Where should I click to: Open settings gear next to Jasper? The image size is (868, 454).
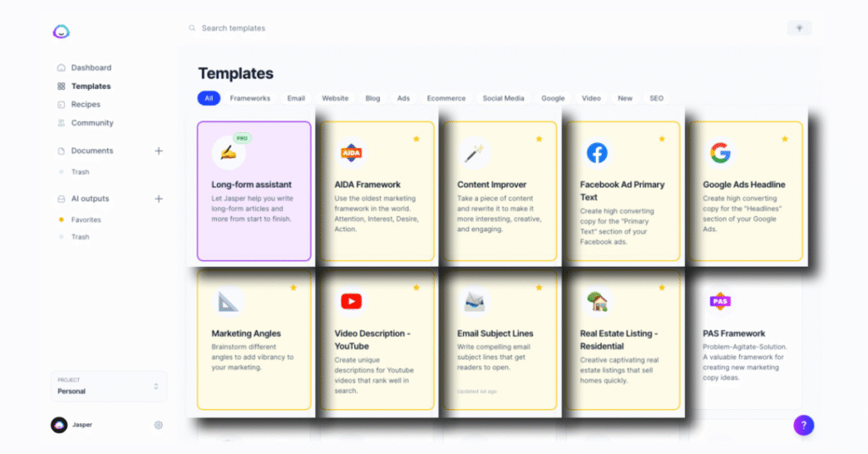point(159,424)
